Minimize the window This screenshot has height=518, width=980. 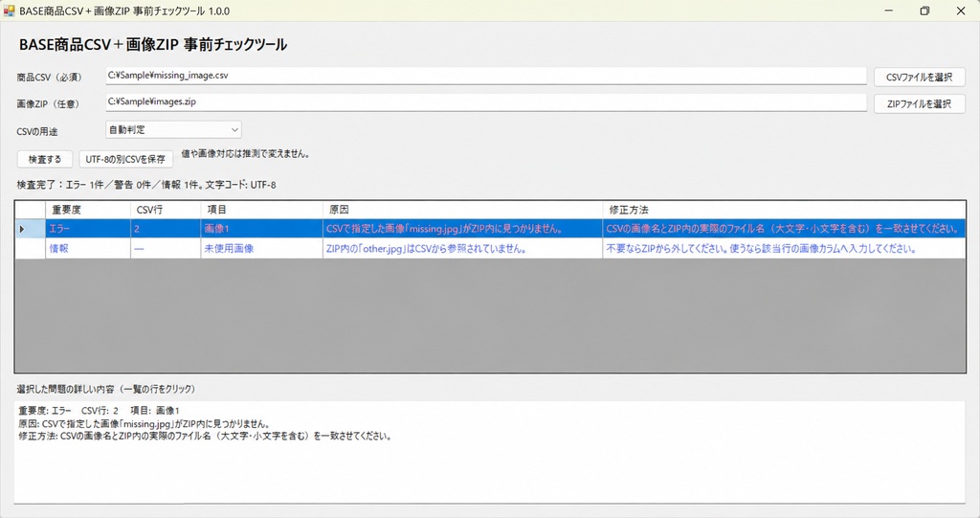(x=889, y=11)
